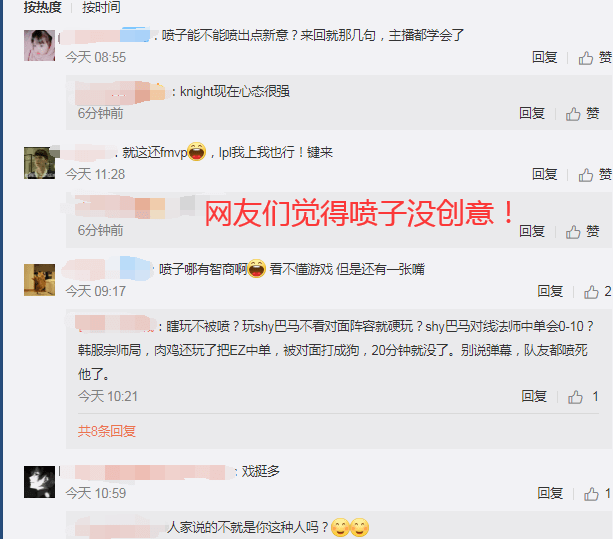Image resolution: width=613 pixels, height=539 pixels.
Task: Thumbs-up the 09:17 comment with 2 likes
Action: click(x=597, y=292)
